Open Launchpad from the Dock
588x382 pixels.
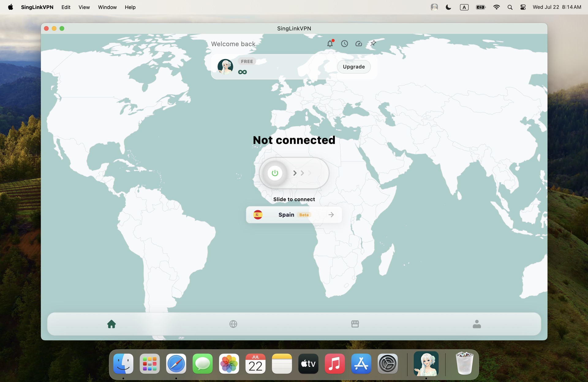point(150,364)
